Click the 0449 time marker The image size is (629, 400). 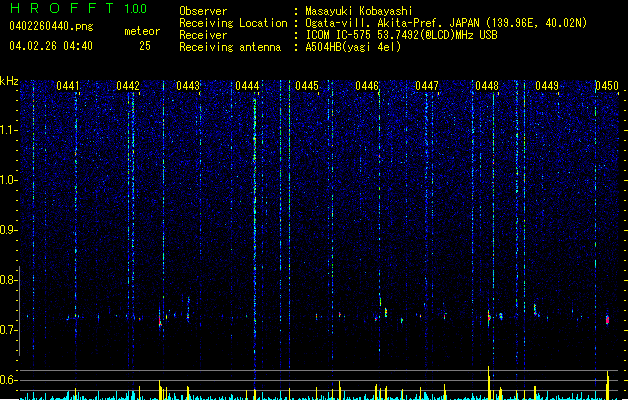pyautogui.click(x=547, y=86)
